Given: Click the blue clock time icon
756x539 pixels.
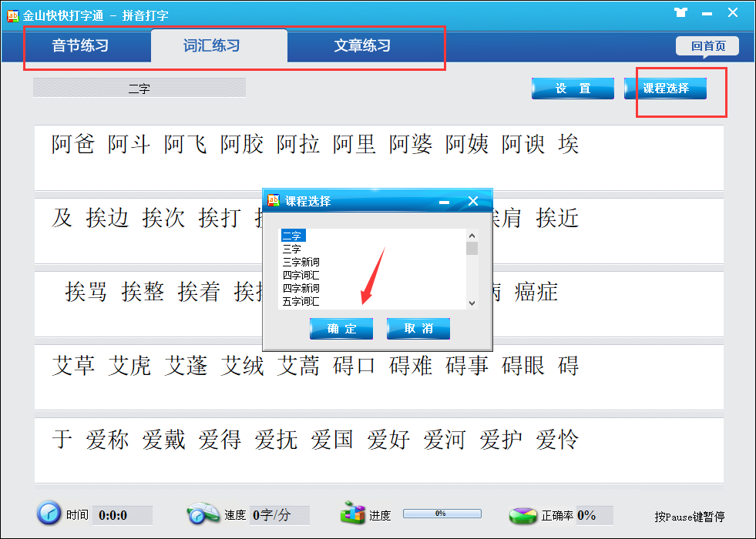Looking at the screenshot, I should pos(49,513).
